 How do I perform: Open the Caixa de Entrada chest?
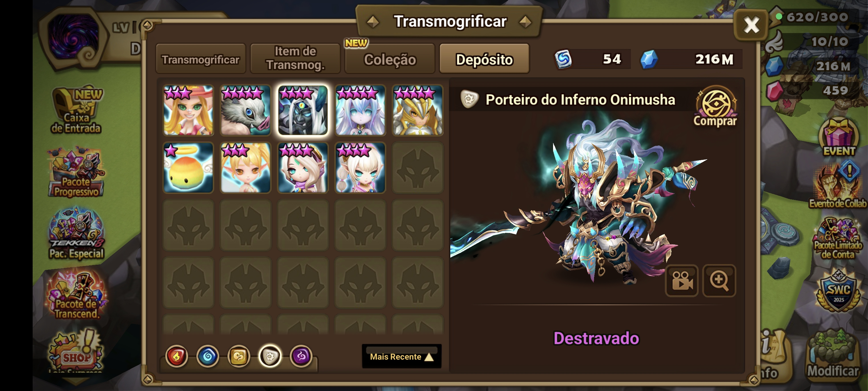pos(76,110)
